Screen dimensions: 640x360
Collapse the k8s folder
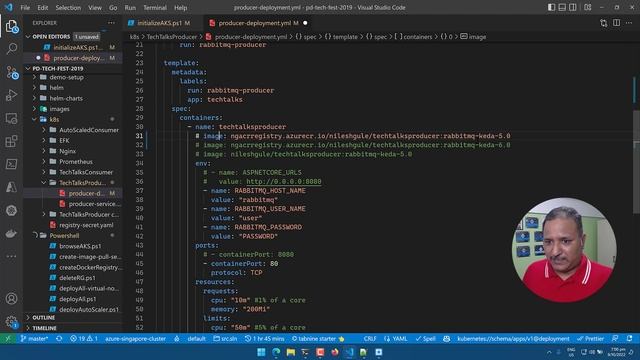point(54,120)
